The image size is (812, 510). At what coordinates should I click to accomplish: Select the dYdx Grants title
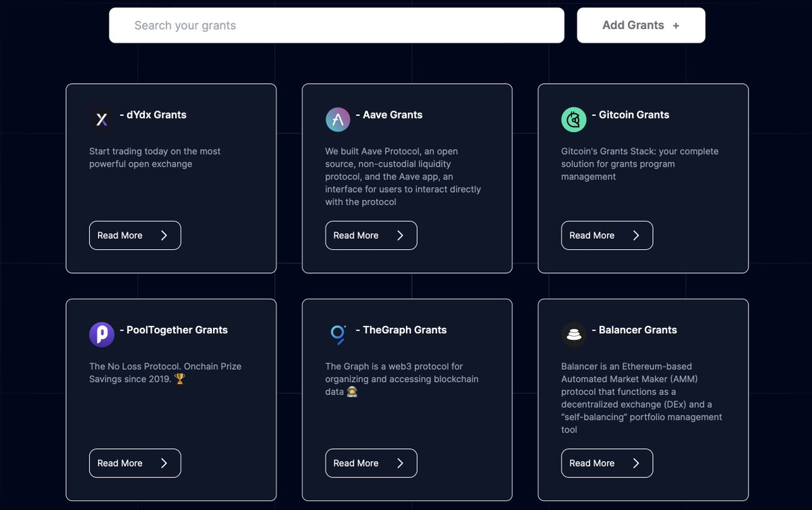click(x=153, y=115)
